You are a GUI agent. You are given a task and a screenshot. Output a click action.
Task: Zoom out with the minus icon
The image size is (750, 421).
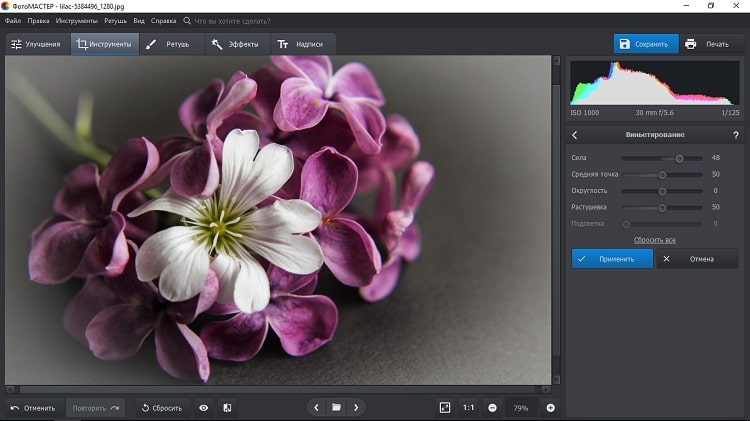click(493, 408)
